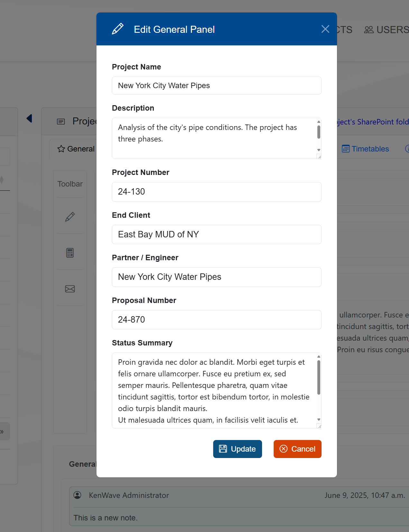The width and height of the screenshot is (409, 532).
Task: Click the Timetables calendar icon
Action: (346, 149)
